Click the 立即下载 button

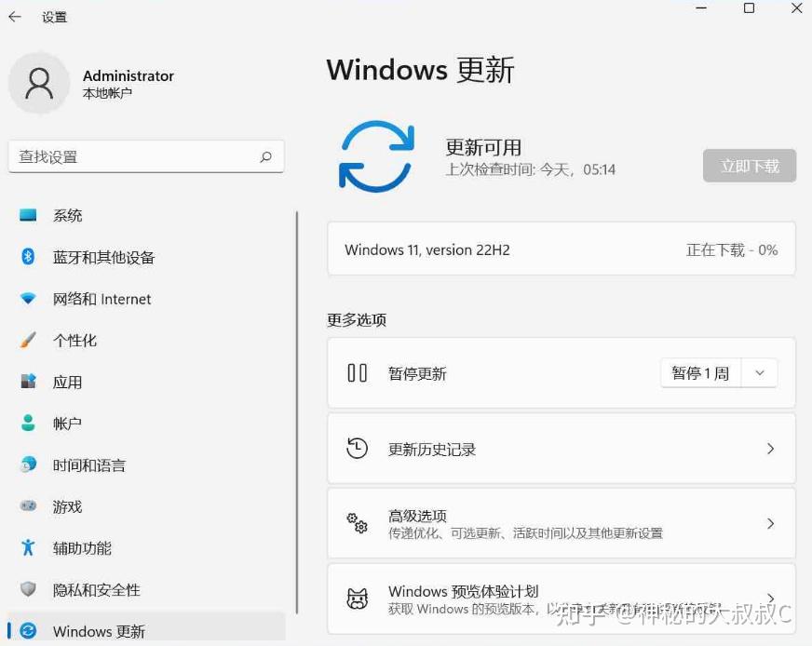point(750,165)
